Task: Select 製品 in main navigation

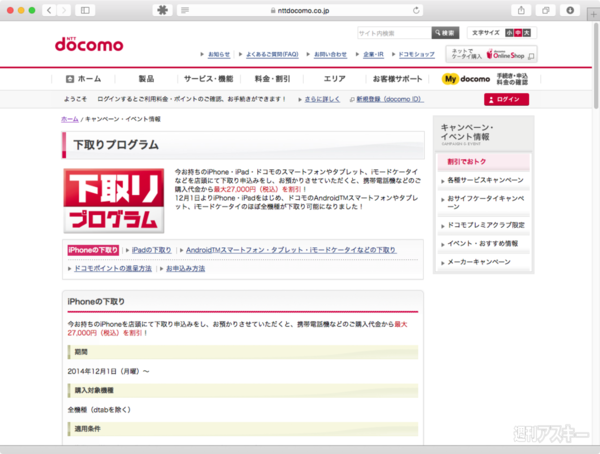Action: coord(146,79)
